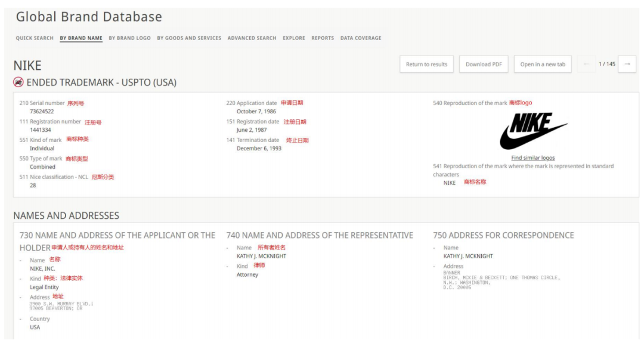Select the By Brand Name tab

click(81, 38)
